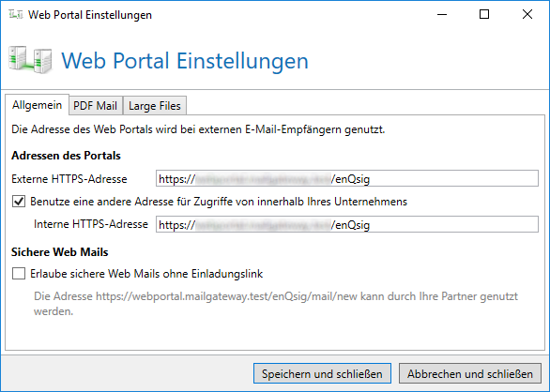The image size is (550, 392).
Task: Click 'Speichern und schließen' button
Action: pyautogui.click(x=322, y=374)
